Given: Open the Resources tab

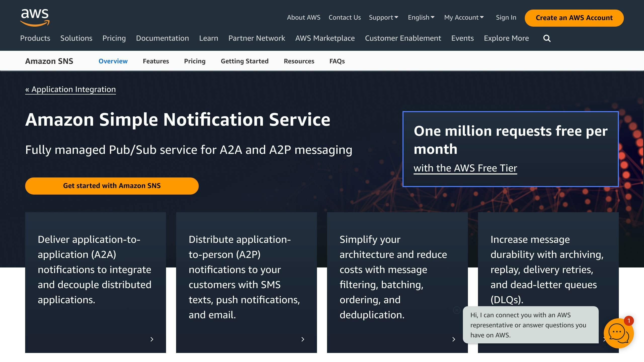Looking at the screenshot, I should point(299,61).
